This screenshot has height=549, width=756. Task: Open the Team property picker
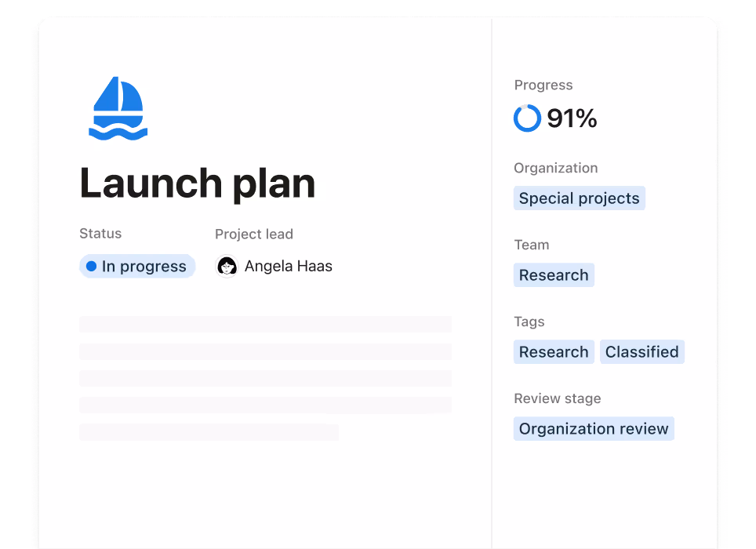[554, 274]
